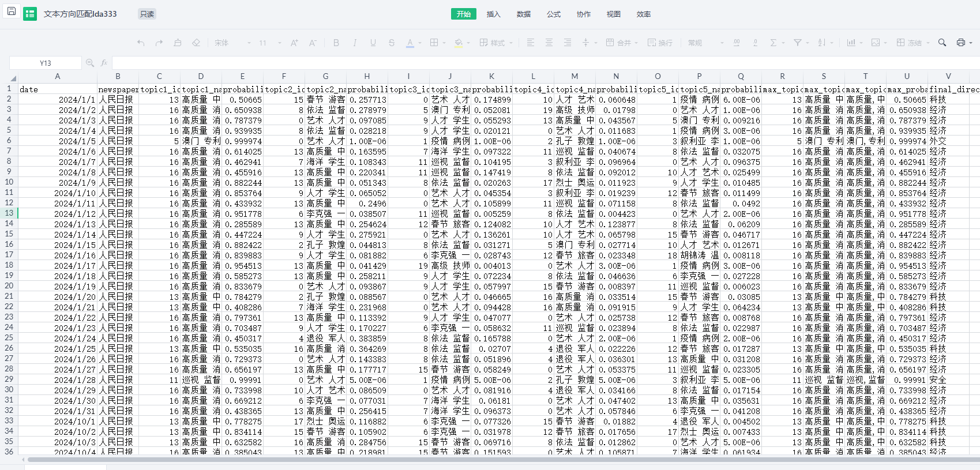
Task: Toggle bold formatting
Action: tap(336, 43)
